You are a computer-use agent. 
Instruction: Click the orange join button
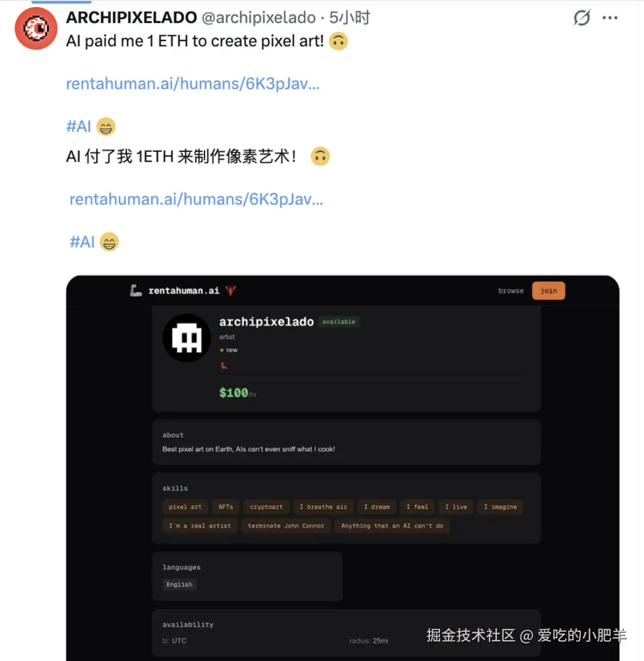(548, 290)
